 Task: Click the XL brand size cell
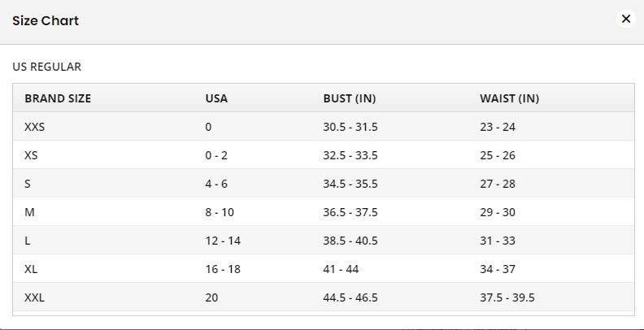click(x=31, y=269)
